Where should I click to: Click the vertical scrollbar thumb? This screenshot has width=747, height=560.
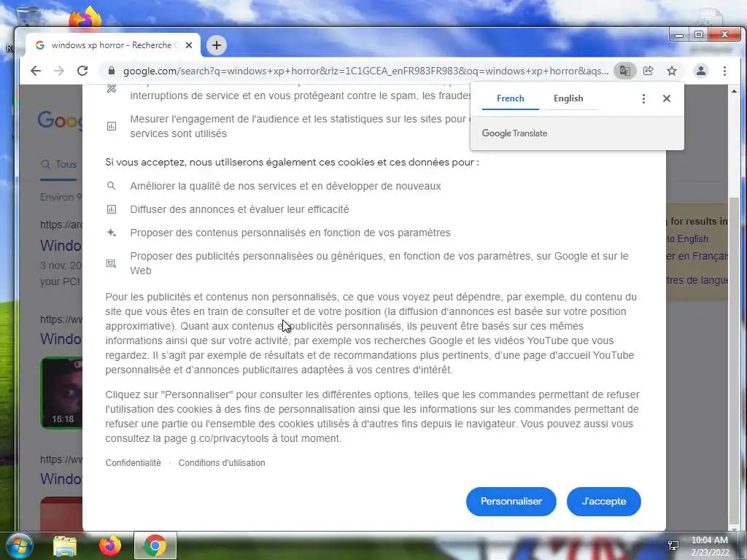pyautogui.click(x=734, y=359)
